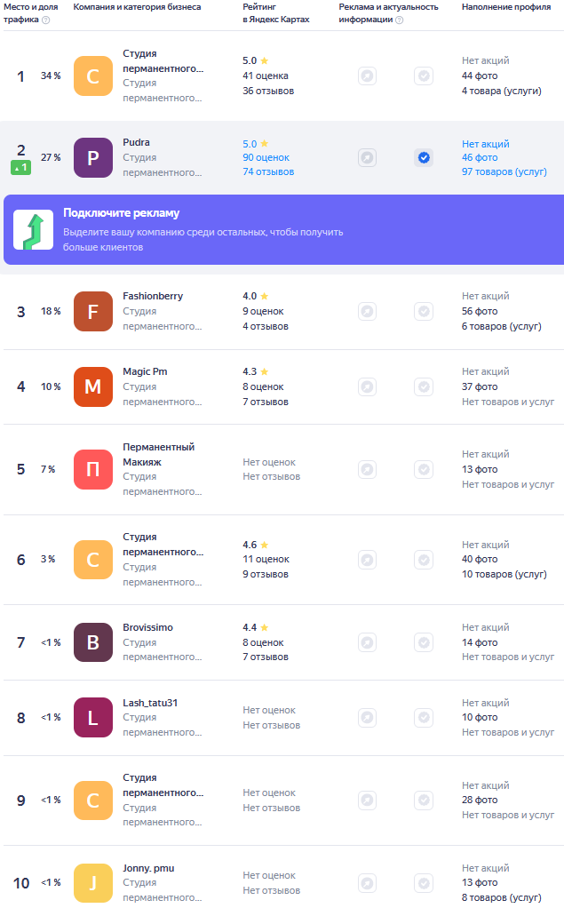The height and width of the screenshot is (924, 564).
Task: Click the 'Перманентный Макияж' company name
Action: (x=158, y=454)
